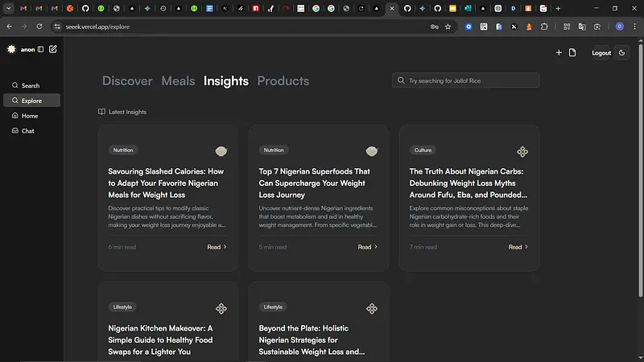Open Chat from the sidebar
This screenshot has width=644, height=362.
[27, 131]
